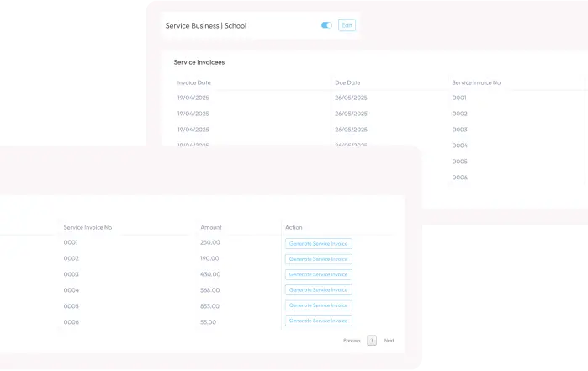
Task: Generate Service Invoice for 0005
Action: click(318, 305)
